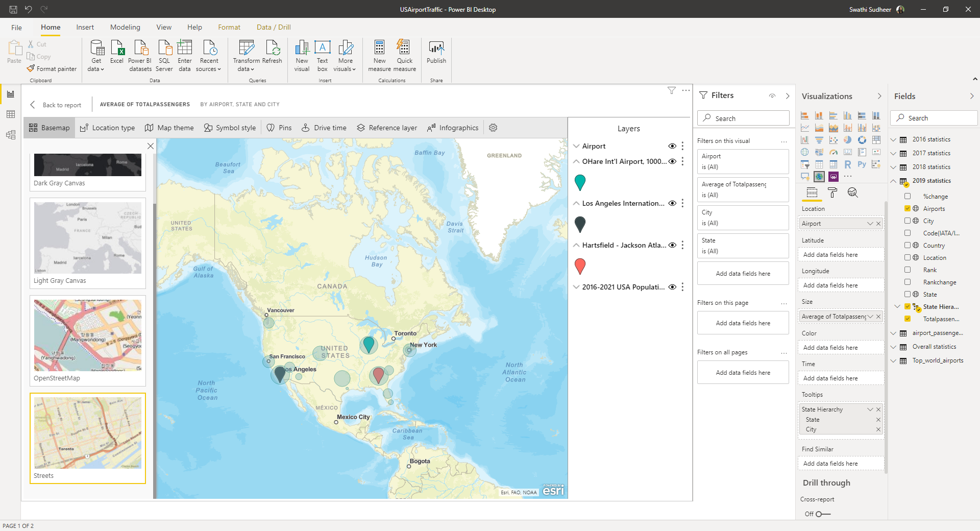Click the visual's filter funnel icon
Screen dimensions: 980x531
tap(672, 90)
